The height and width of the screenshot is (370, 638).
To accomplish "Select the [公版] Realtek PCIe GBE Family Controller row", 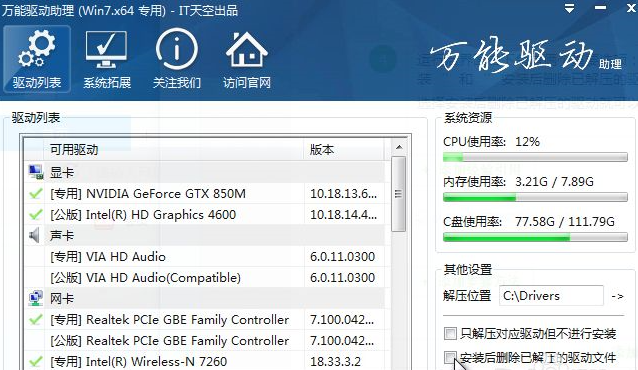I will point(205,340).
